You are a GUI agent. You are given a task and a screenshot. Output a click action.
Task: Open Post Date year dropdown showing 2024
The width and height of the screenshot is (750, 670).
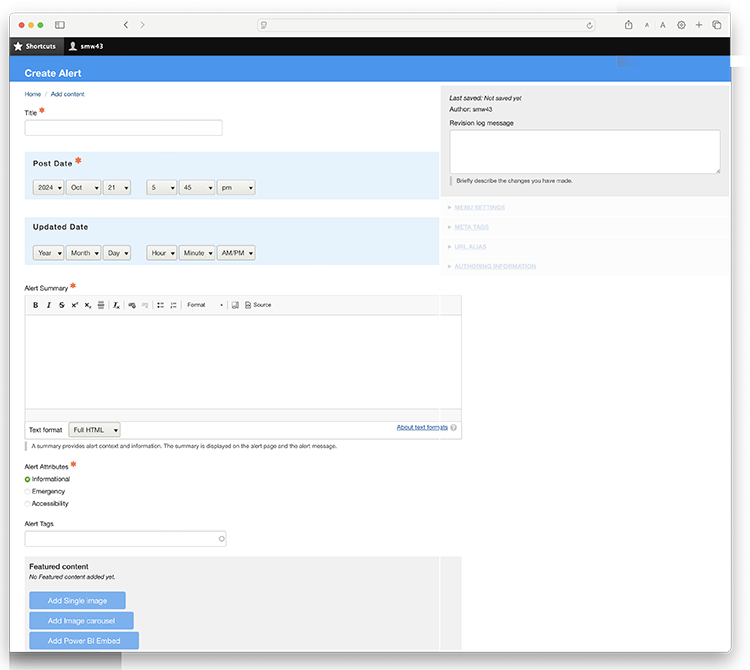coord(48,187)
